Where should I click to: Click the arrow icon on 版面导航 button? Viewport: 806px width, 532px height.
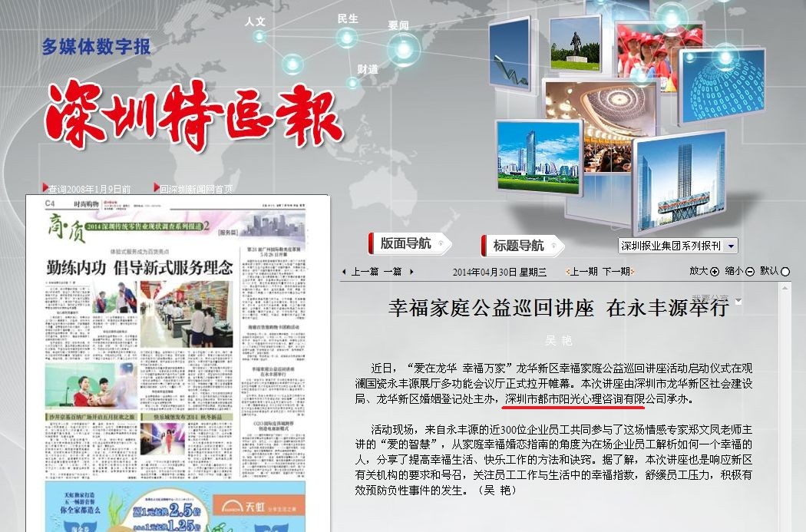click(x=441, y=245)
